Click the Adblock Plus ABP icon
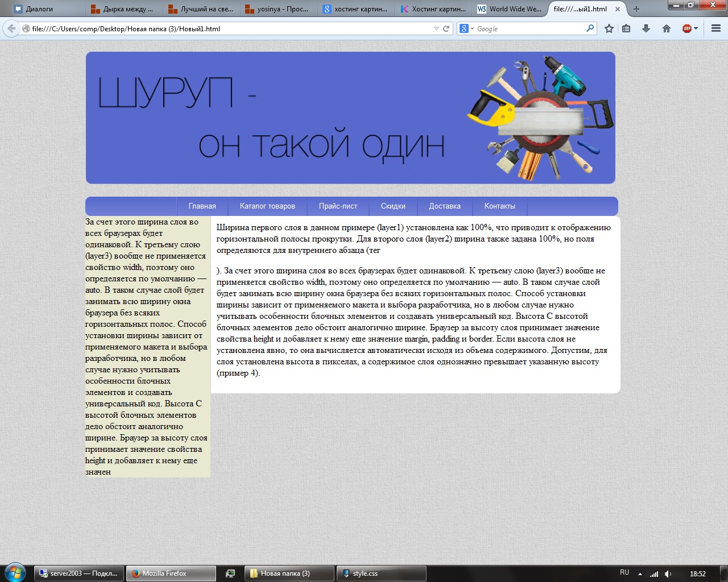728x582 pixels. [687, 28]
